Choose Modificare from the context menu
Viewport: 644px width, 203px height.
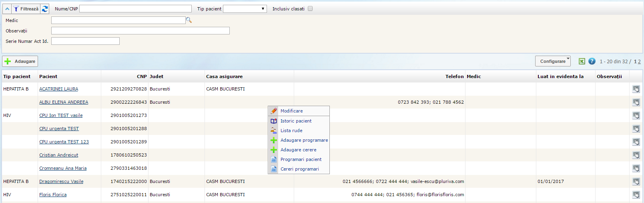tap(291, 111)
